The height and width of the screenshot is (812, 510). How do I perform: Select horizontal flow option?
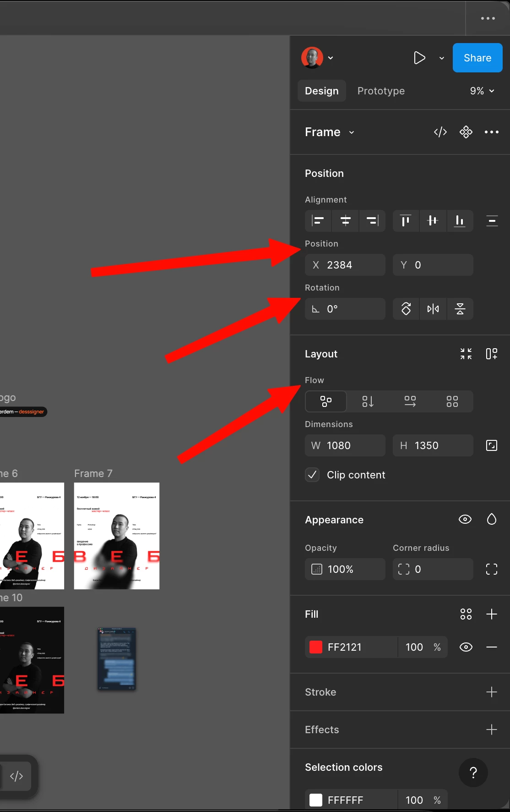[410, 401]
